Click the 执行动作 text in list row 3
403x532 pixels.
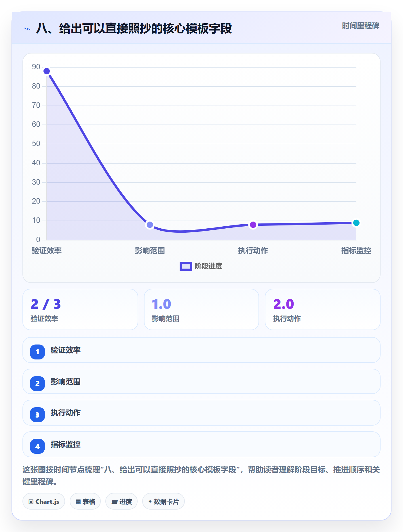tap(66, 413)
